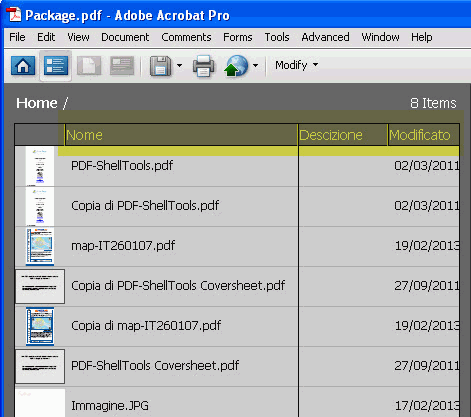This screenshot has width=471, height=417.
Task: Select the map-IT260107.pdf thumbnail
Action: click(x=40, y=246)
